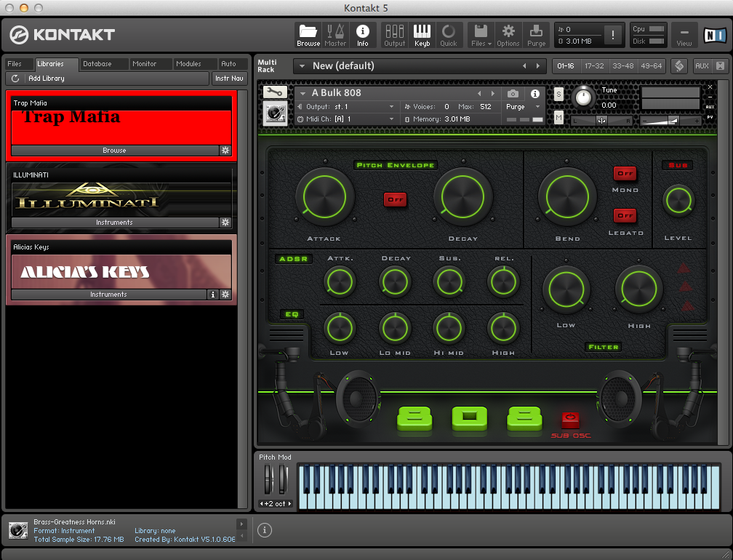Open the Multi Rack preset dropdown
Screen dimensions: 733x560
pos(302,66)
